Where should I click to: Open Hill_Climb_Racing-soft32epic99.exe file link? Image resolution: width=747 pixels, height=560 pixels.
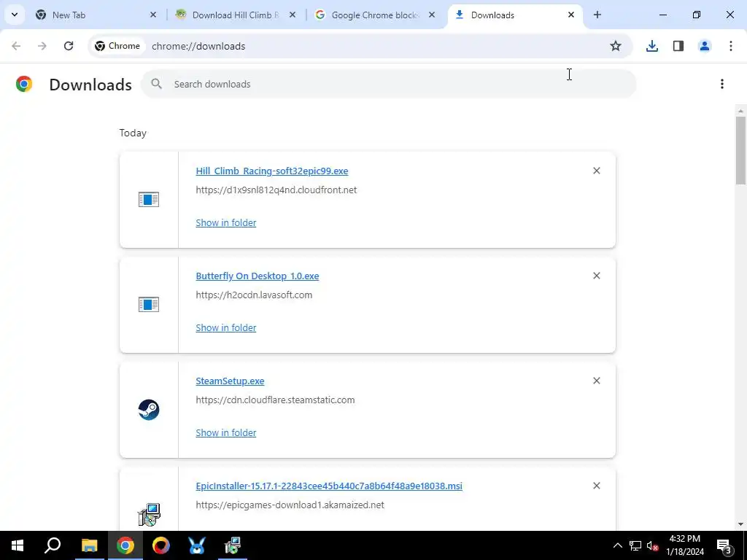click(x=272, y=171)
